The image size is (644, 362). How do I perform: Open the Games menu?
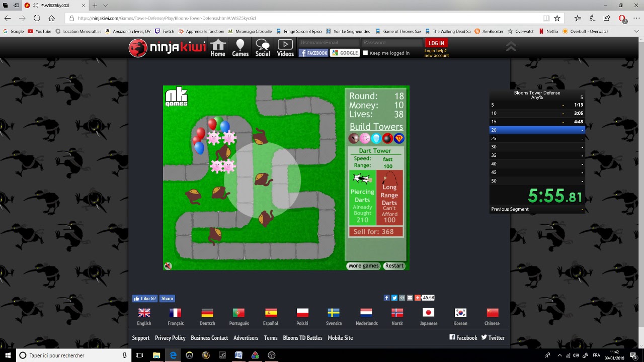pos(240,48)
